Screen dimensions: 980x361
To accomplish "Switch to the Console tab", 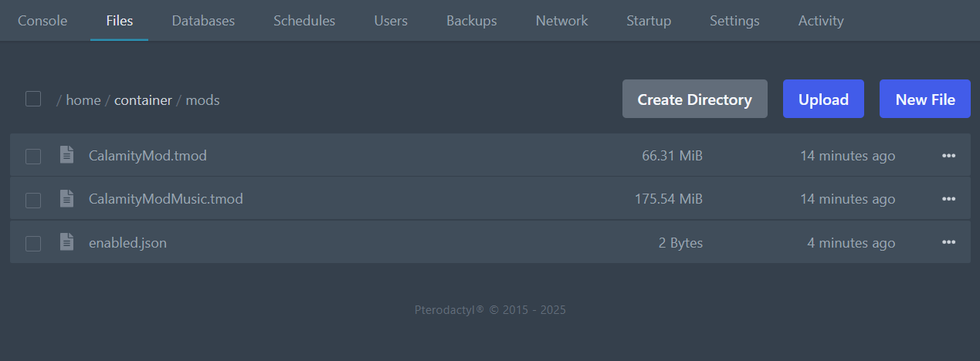I will [x=42, y=21].
